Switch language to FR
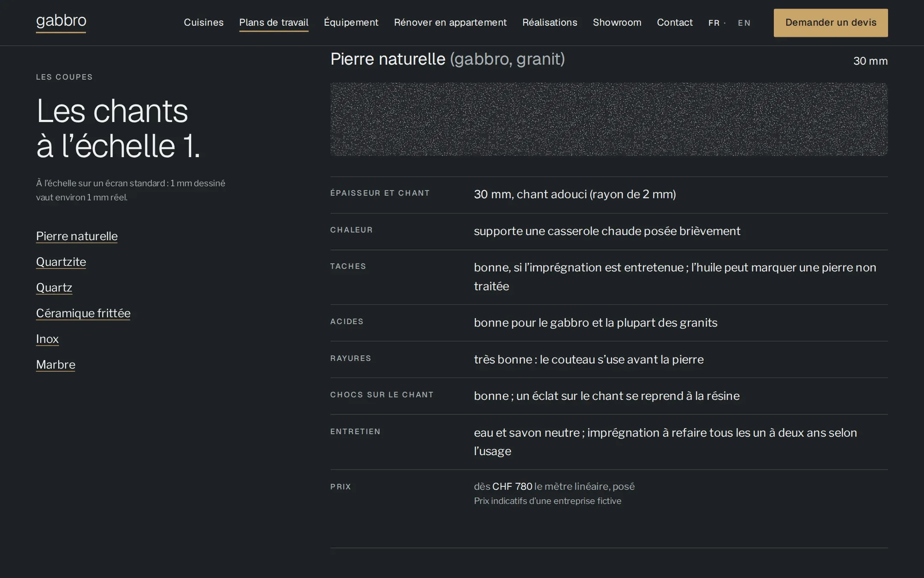 714,23
